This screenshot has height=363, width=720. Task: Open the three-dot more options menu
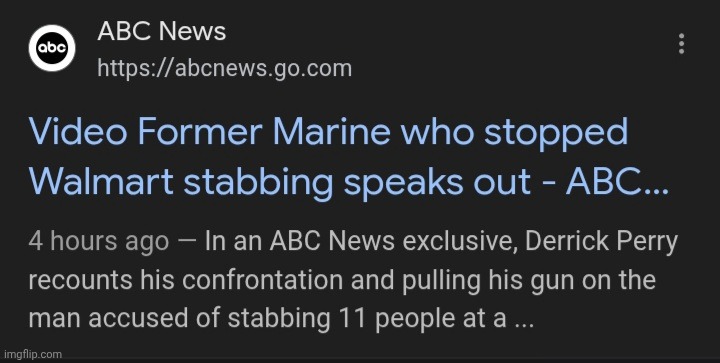pos(681,44)
